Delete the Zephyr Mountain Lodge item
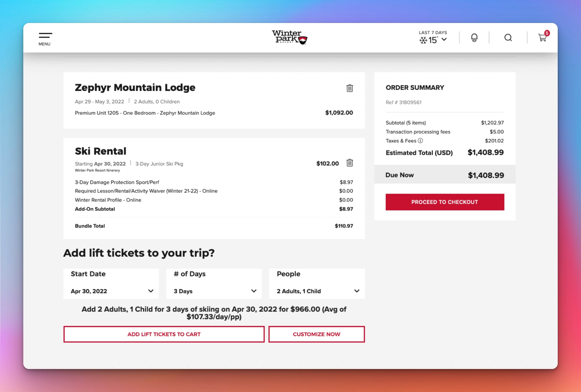The height and width of the screenshot is (392, 581). (x=350, y=87)
